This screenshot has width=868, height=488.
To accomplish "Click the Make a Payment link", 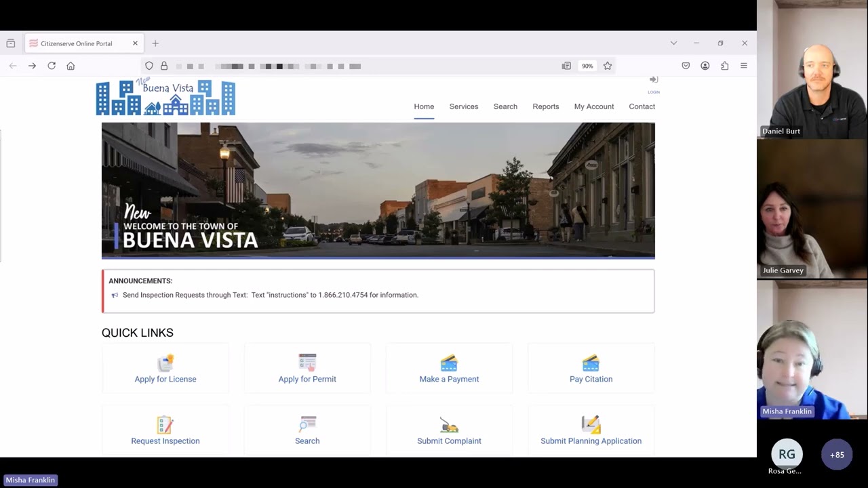I will pos(449,379).
